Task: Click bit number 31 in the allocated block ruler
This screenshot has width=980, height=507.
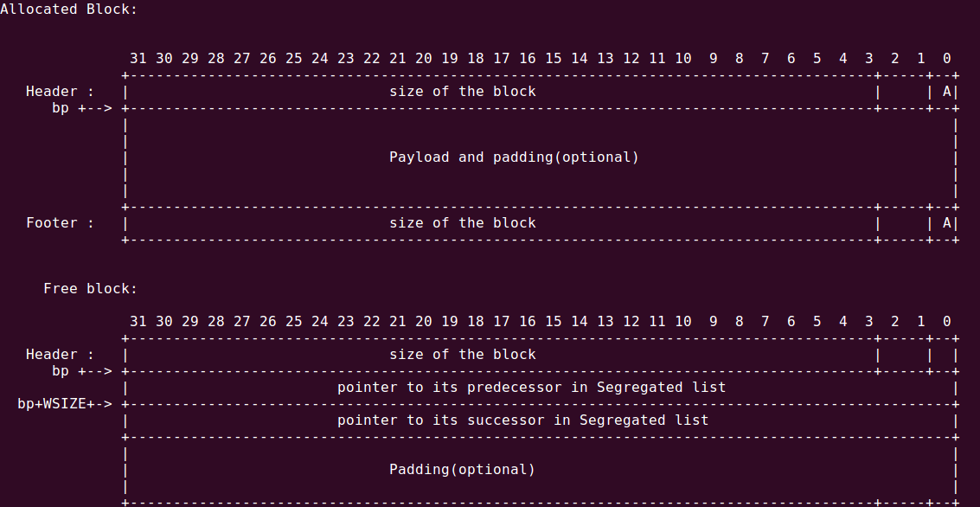Action: [138, 58]
